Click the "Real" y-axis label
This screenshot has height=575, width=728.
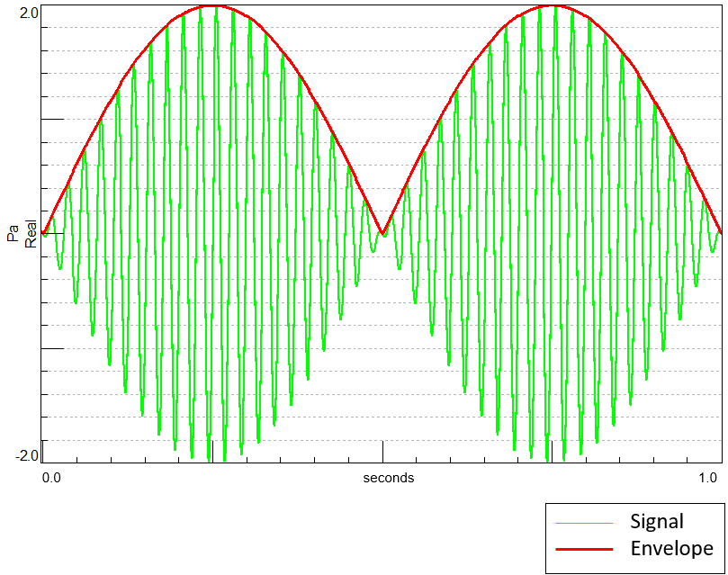tap(29, 234)
